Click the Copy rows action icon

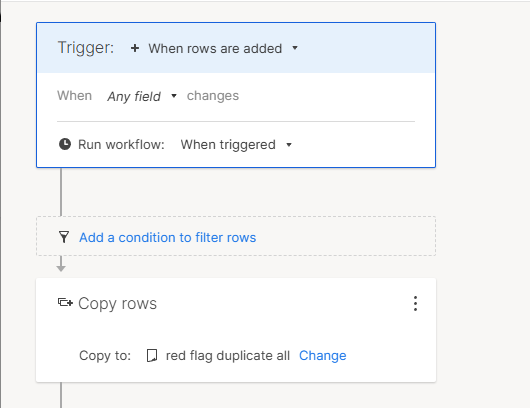65,302
